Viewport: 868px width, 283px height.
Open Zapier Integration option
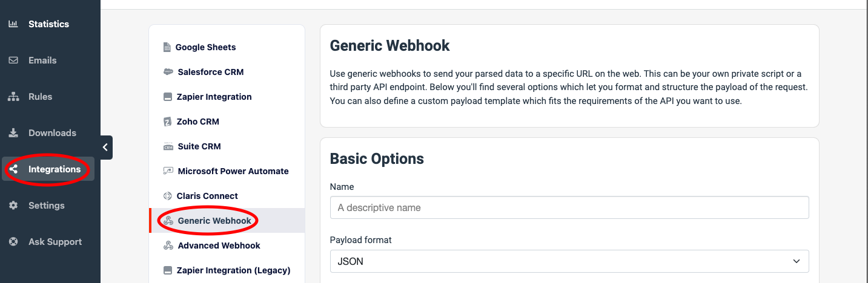[214, 97]
